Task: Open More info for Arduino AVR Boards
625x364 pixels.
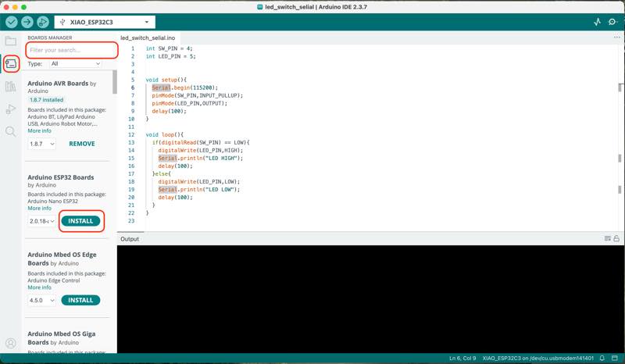Action: [39, 130]
